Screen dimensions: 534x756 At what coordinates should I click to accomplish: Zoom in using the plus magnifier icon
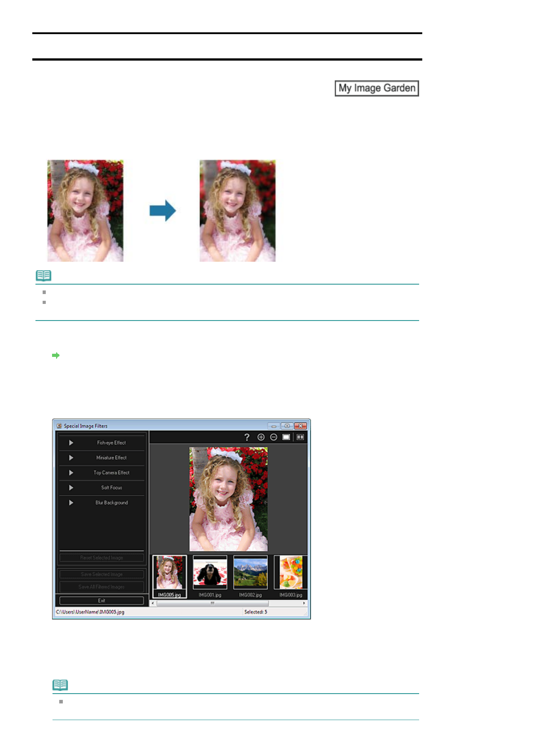pos(261,437)
